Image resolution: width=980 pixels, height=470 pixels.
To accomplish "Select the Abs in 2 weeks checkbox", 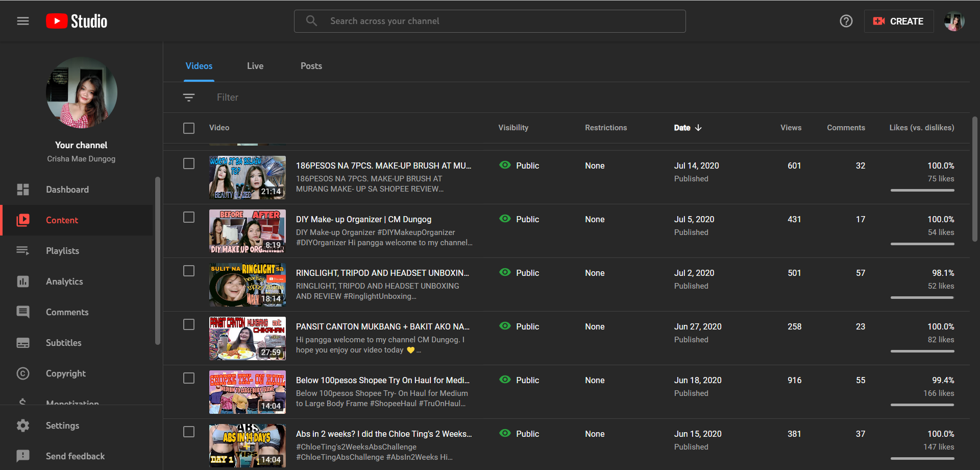I will pyautogui.click(x=189, y=432).
